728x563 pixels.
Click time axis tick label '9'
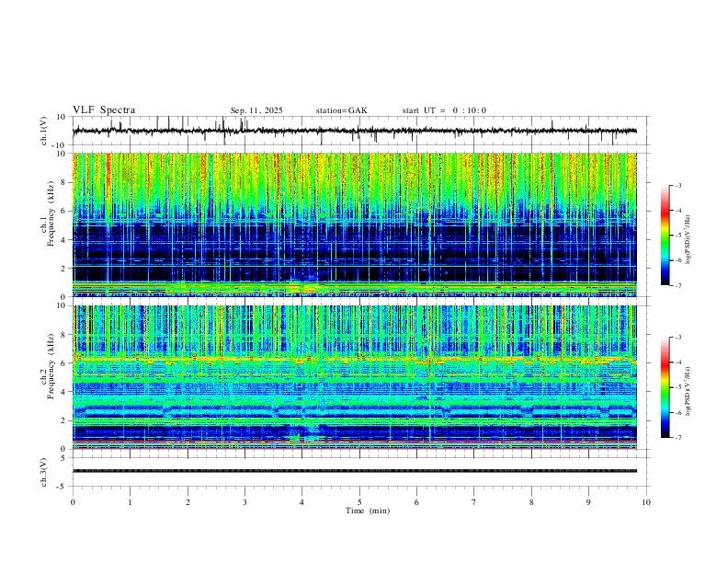588,502
